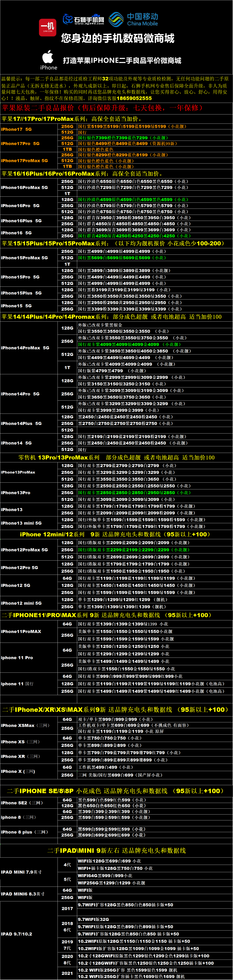The image size is (233, 980).
Task: Click the iPhone14Pro 5G model label
Action: pyautogui.click(x=20, y=394)
